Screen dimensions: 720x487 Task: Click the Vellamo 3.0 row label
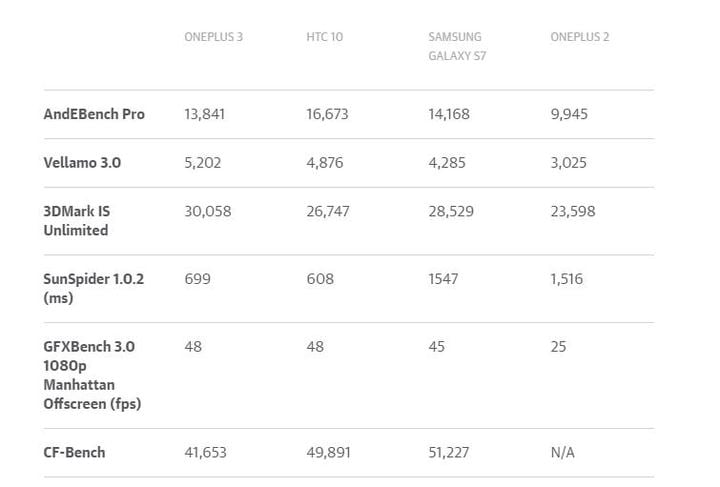(82, 162)
